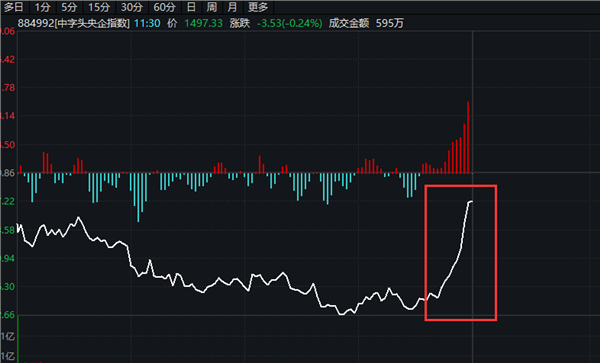Viewport: 600px width, 363px height.
Task: Switch to the 多日 multi-day chart tab
Action: 14,7
